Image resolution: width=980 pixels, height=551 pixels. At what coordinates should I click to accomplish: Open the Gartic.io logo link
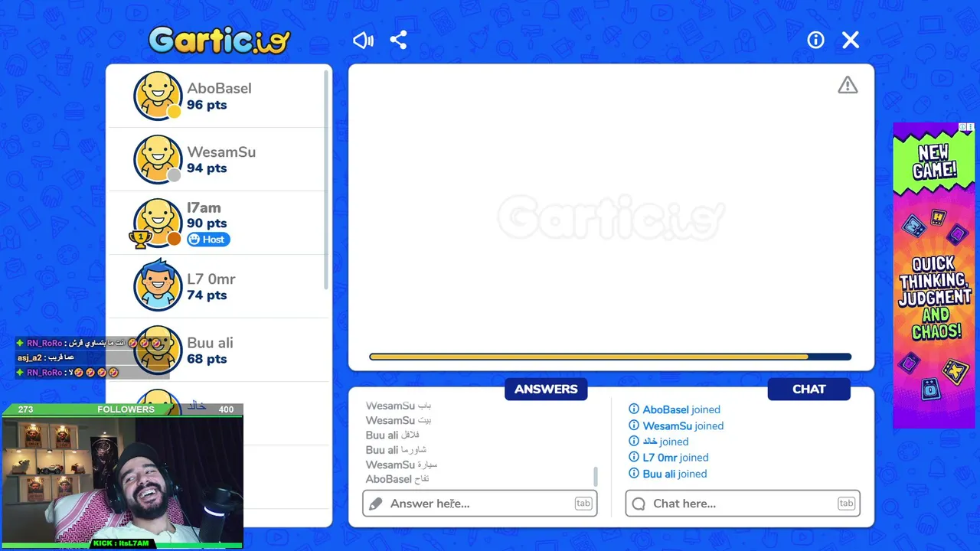tap(220, 41)
